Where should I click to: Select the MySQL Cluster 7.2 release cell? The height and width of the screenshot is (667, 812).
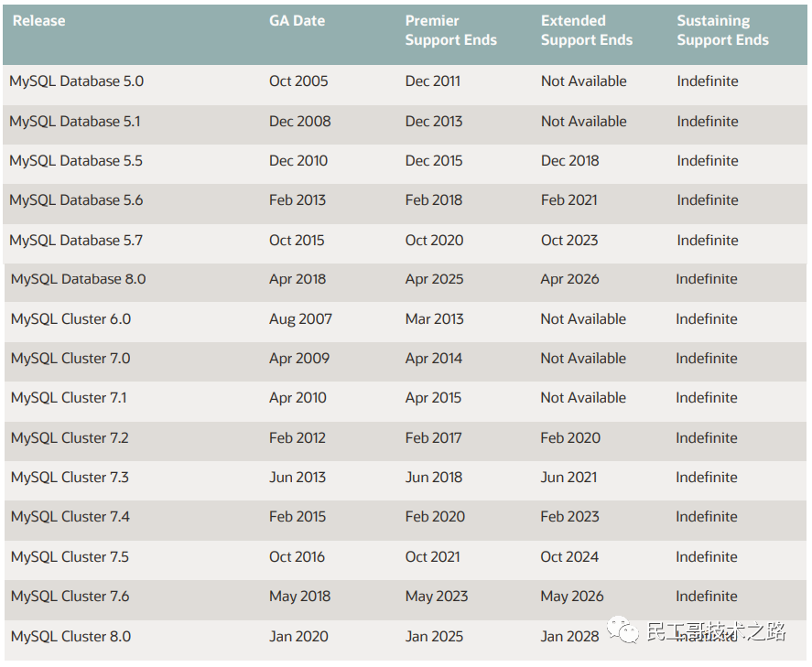tap(70, 437)
